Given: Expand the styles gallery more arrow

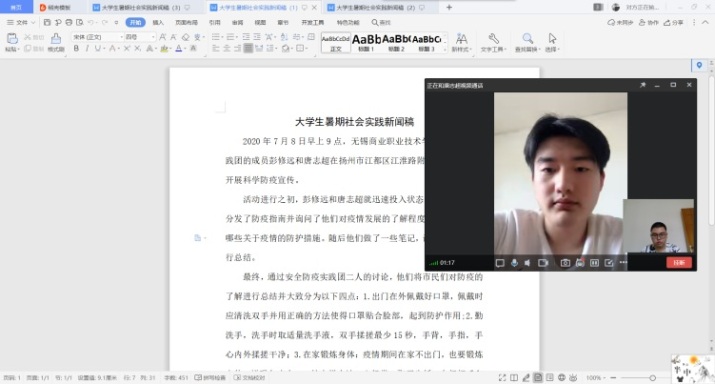Looking at the screenshot, I should click(x=445, y=49).
